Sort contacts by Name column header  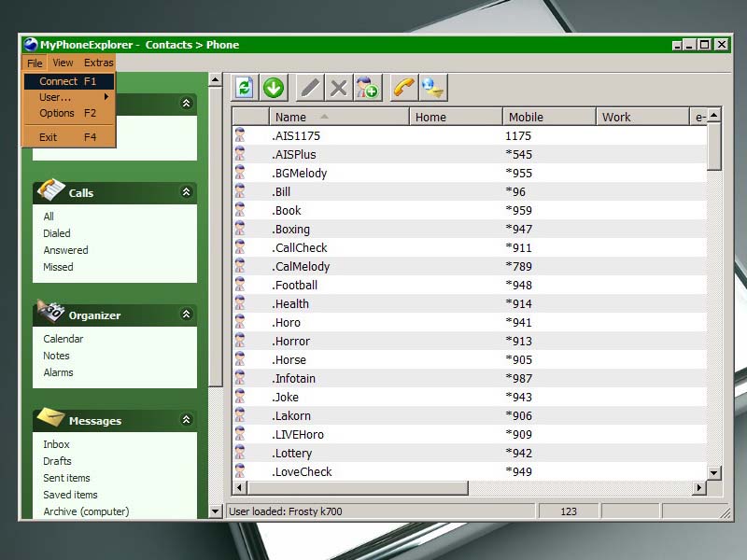[x=339, y=117]
